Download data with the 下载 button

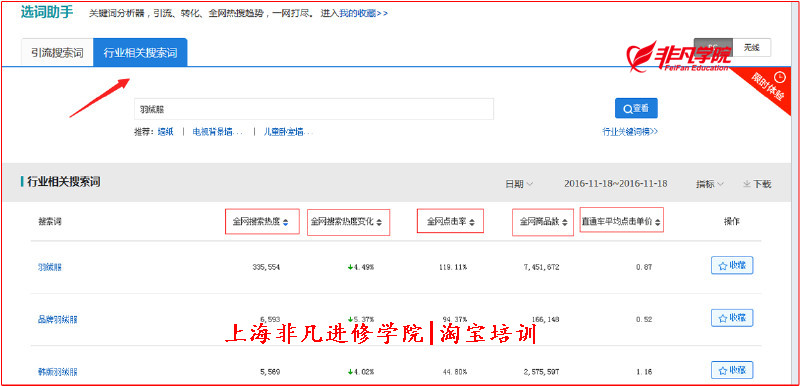[x=757, y=184]
